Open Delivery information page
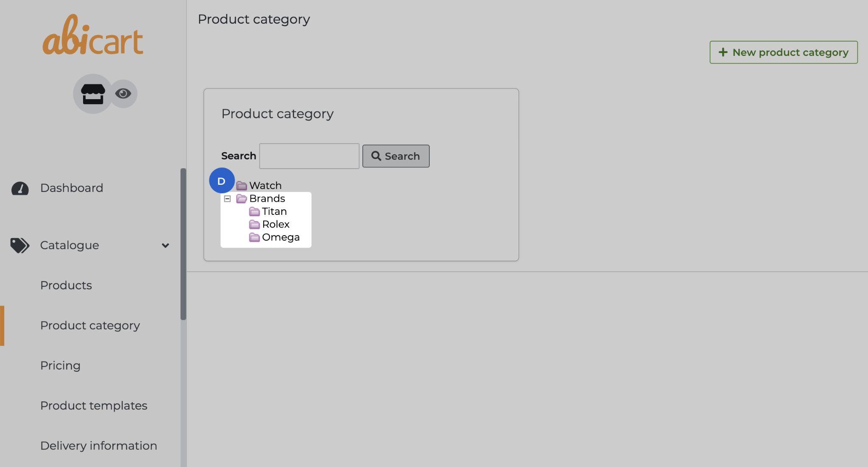868x467 pixels. click(x=98, y=445)
